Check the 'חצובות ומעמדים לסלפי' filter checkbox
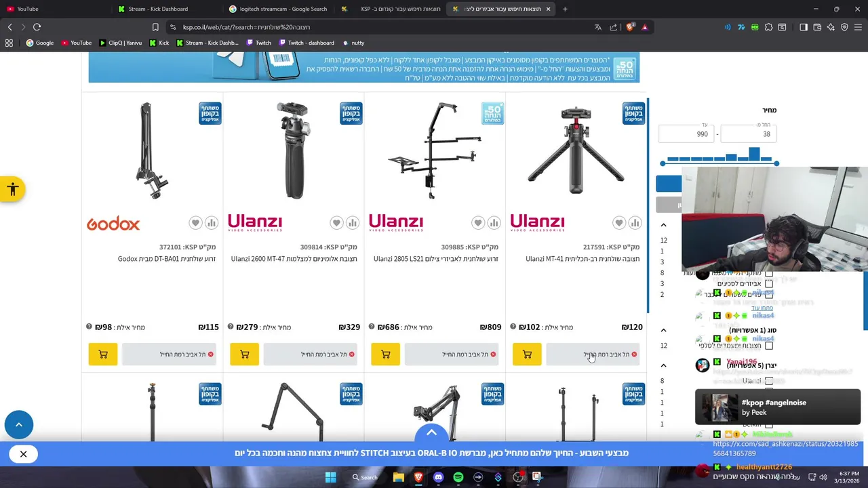 pyautogui.click(x=769, y=346)
